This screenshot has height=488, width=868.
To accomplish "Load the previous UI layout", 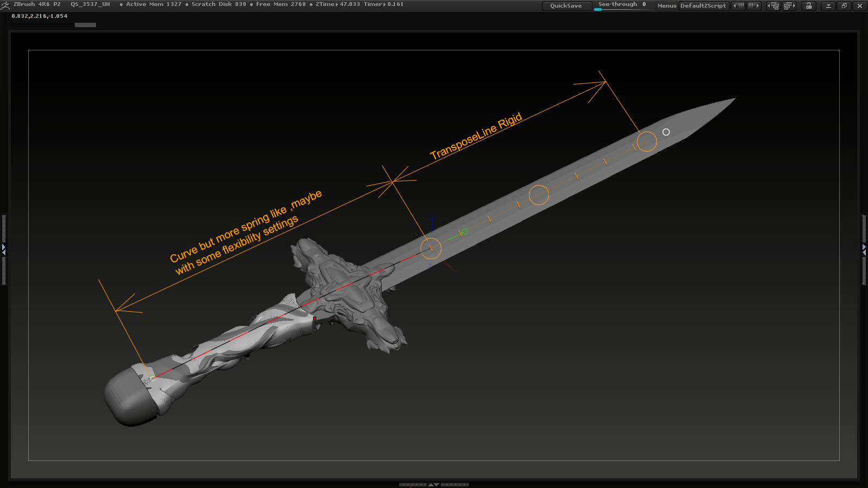I will [x=773, y=6].
